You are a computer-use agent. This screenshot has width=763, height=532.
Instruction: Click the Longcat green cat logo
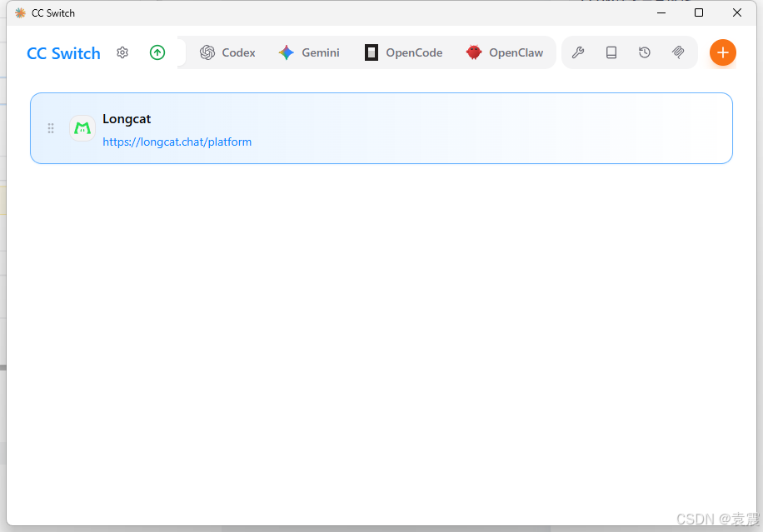(x=82, y=128)
